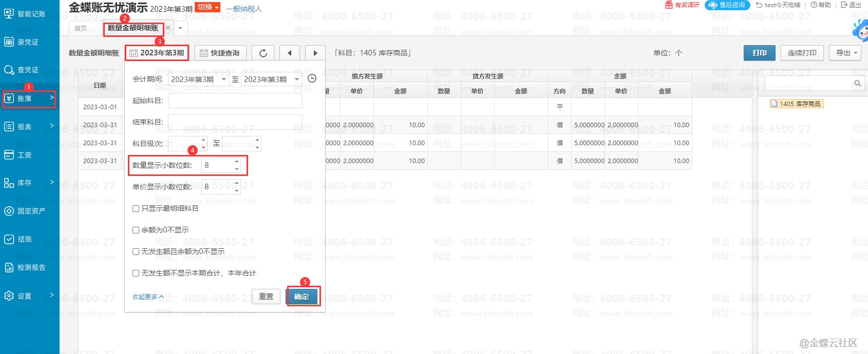
Task: Open the 切换 company switch dropdown
Action: coord(208,7)
